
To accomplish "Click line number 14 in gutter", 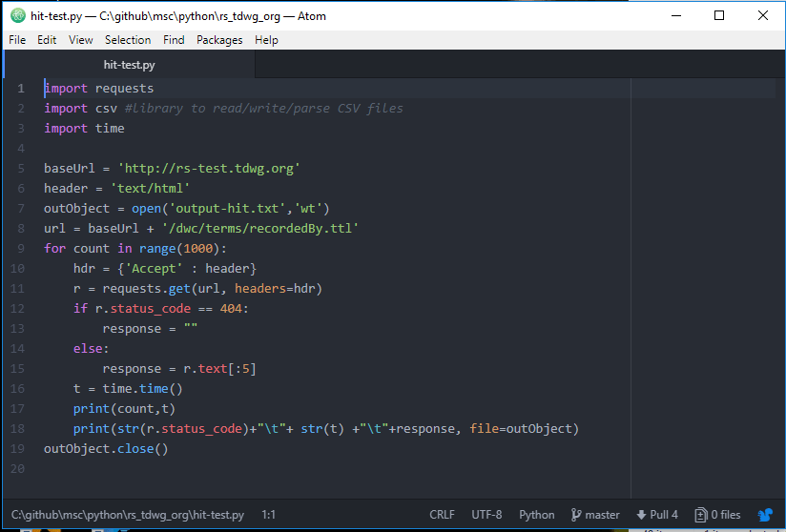I will (x=17, y=349).
